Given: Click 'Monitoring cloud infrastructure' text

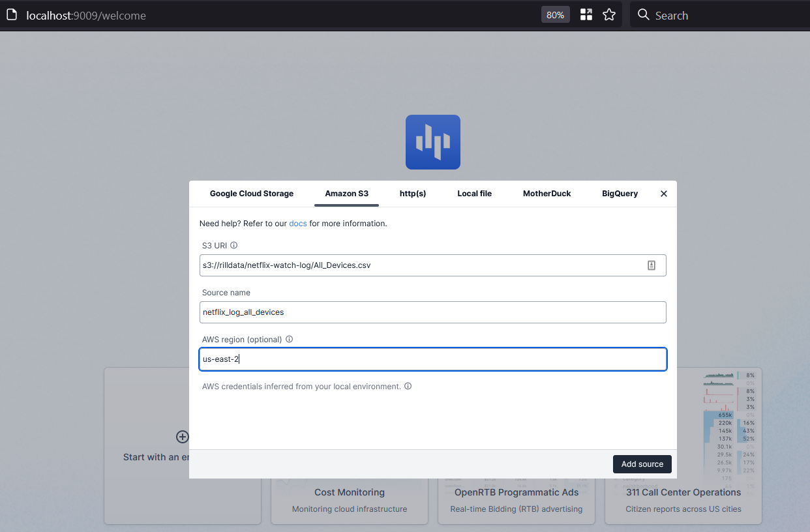Looking at the screenshot, I should click(x=350, y=509).
